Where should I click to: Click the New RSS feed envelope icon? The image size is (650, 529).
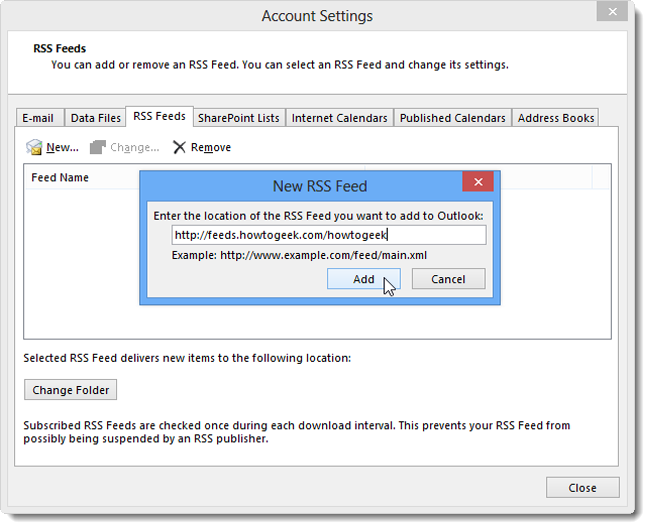tap(34, 147)
